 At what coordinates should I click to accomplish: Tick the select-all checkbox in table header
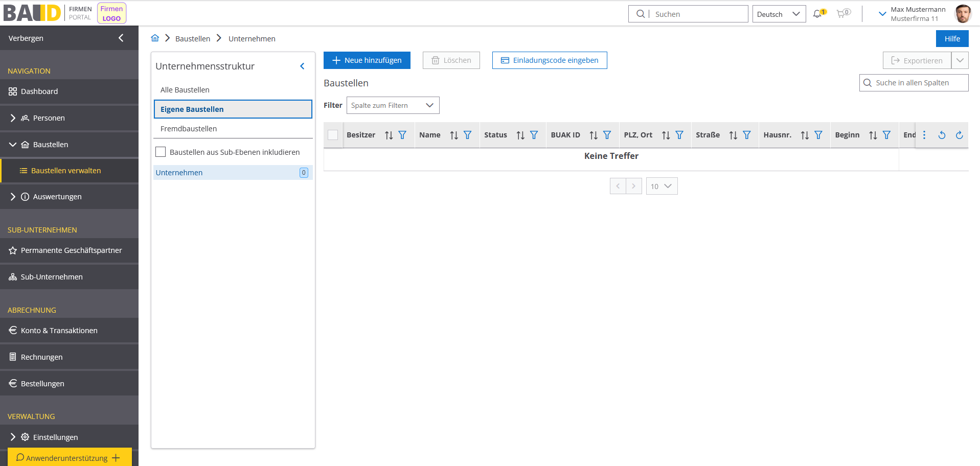333,135
